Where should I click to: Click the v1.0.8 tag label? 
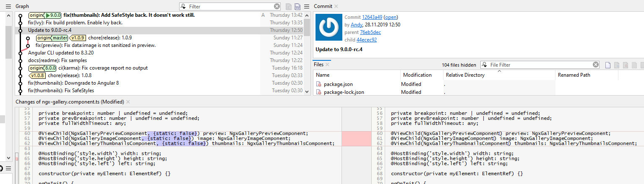[37, 75]
